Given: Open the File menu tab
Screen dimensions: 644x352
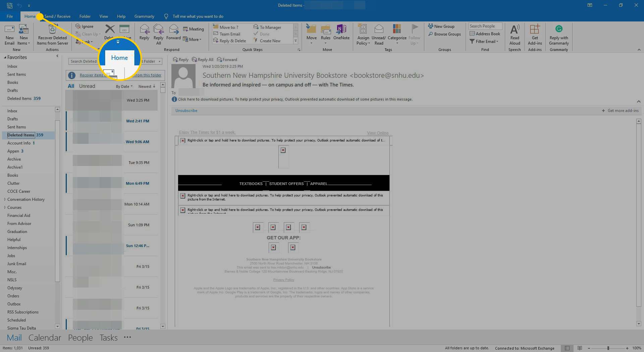Looking at the screenshot, I should pos(10,16).
